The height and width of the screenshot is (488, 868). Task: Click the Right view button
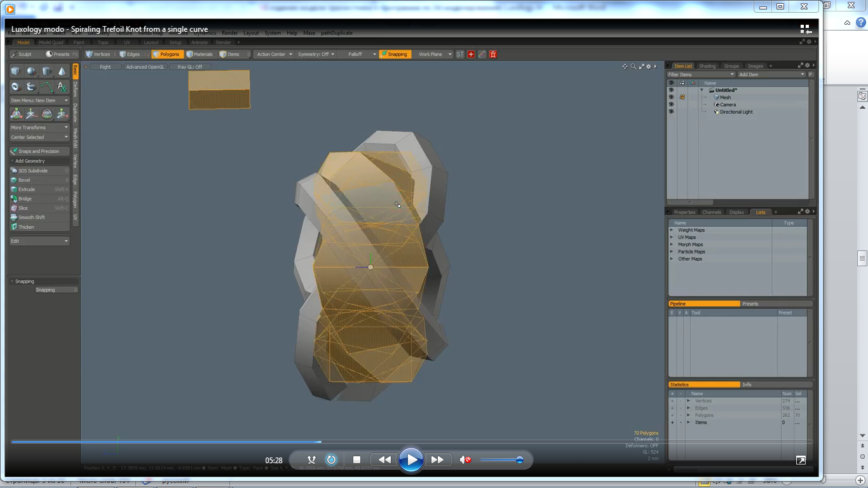coord(105,67)
